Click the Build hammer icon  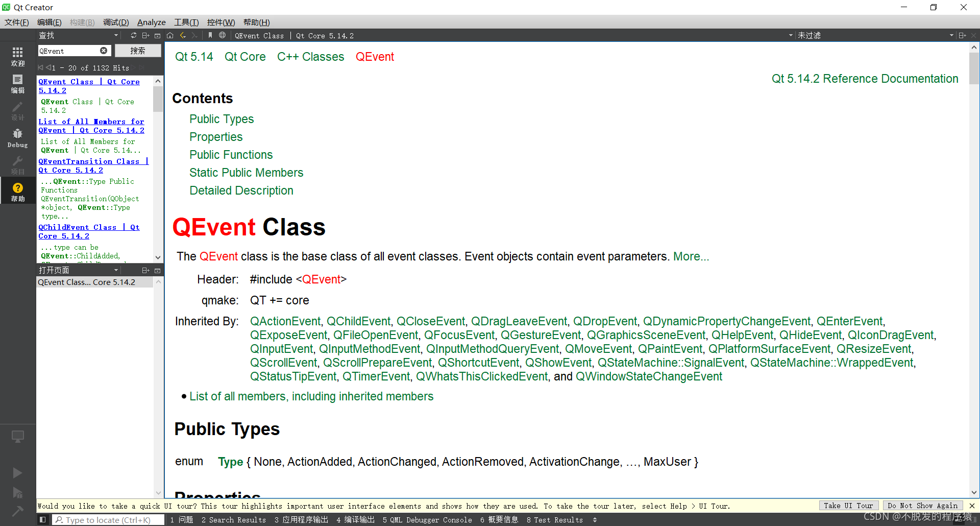click(x=17, y=511)
